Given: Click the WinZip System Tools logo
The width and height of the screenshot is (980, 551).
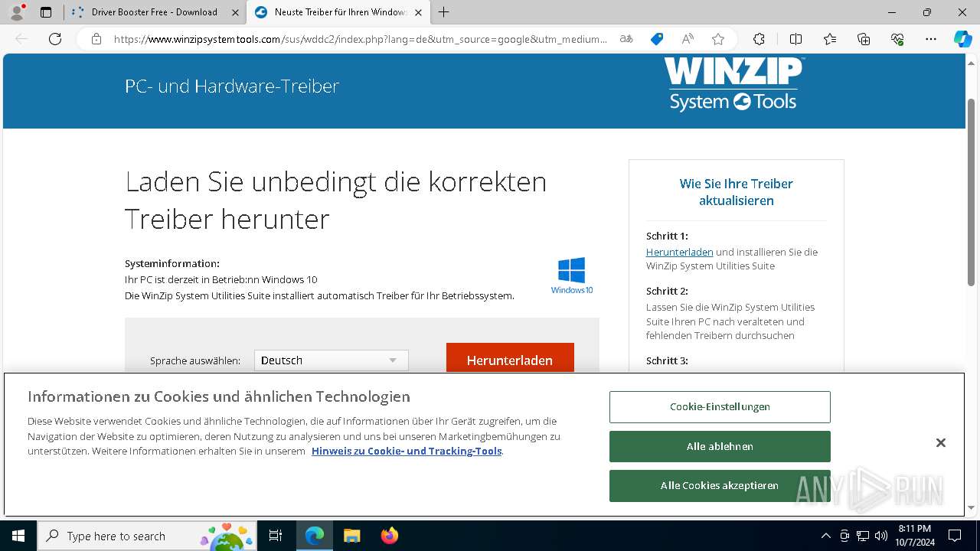Looking at the screenshot, I should point(733,84).
